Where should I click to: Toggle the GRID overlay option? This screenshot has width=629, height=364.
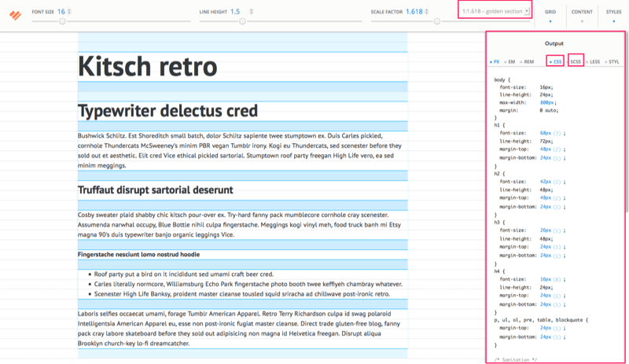(550, 16)
